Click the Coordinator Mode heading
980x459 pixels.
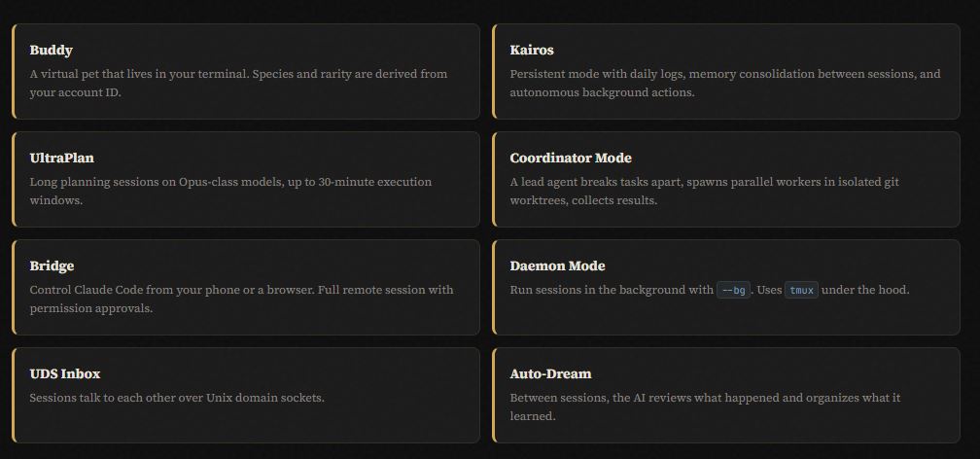pos(571,159)
